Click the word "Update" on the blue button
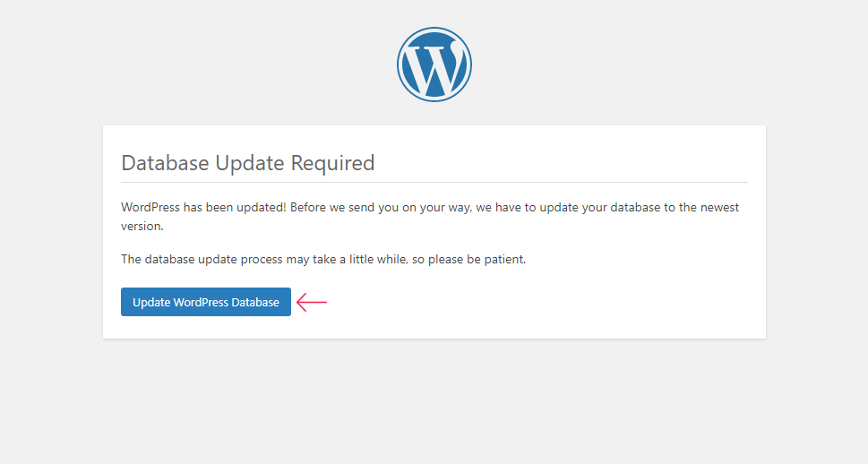 click(x=151, y=303)
